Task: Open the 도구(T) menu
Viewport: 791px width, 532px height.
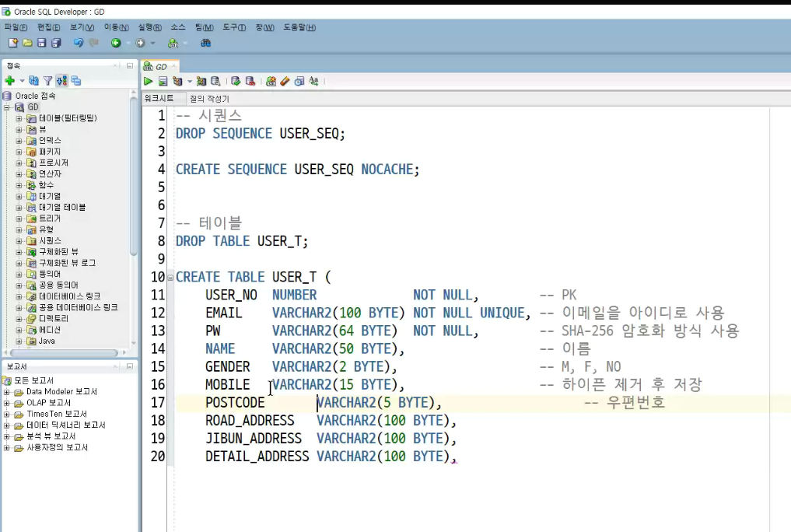Action: (x=234, y=27)
